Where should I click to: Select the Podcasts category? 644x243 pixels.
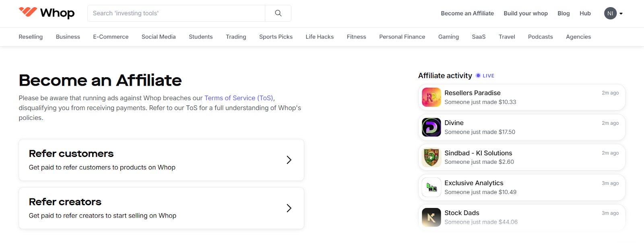[540, 37]
